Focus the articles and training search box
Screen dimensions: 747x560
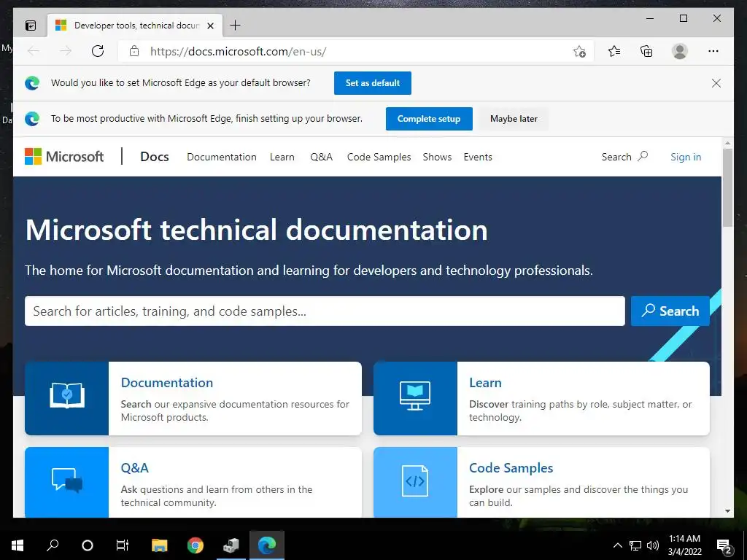(325, 311)
